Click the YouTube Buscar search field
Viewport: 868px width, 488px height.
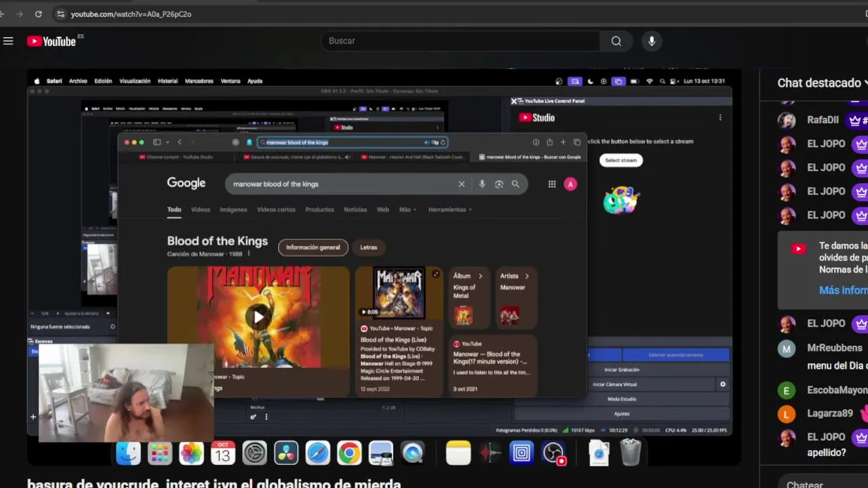coord(460,41)
